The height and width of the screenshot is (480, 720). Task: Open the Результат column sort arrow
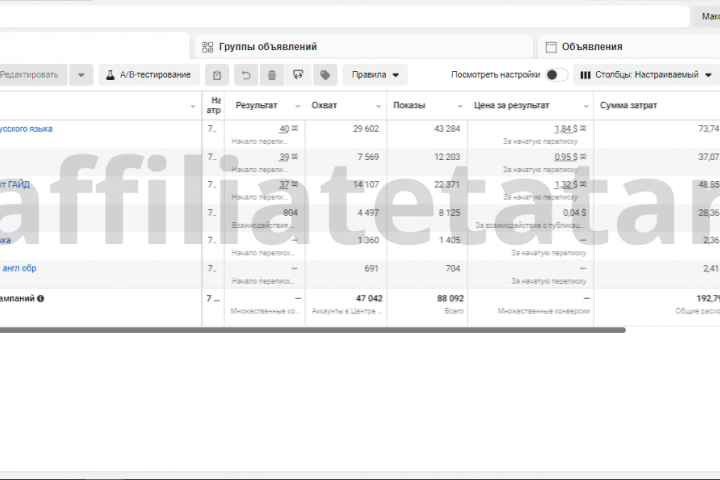298,106
